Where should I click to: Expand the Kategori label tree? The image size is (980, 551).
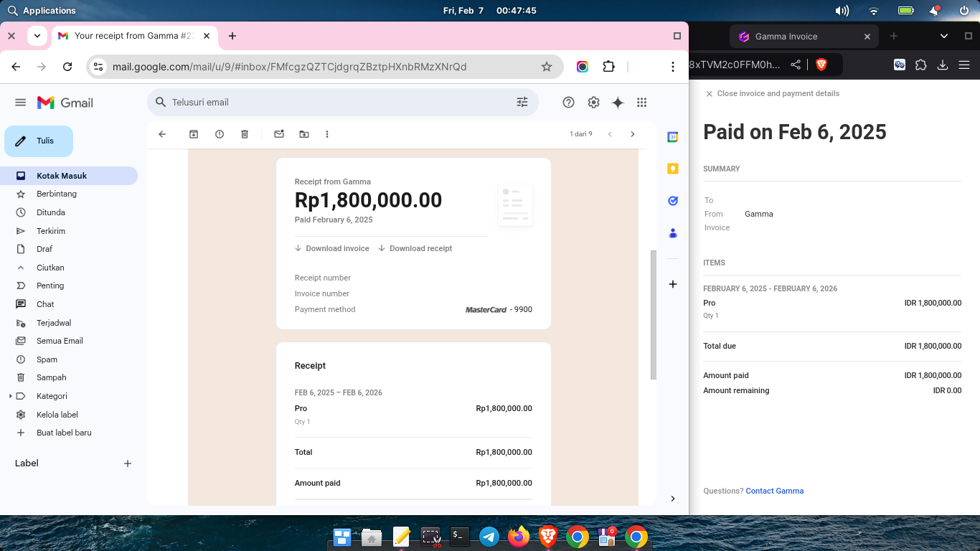point(10,396)
